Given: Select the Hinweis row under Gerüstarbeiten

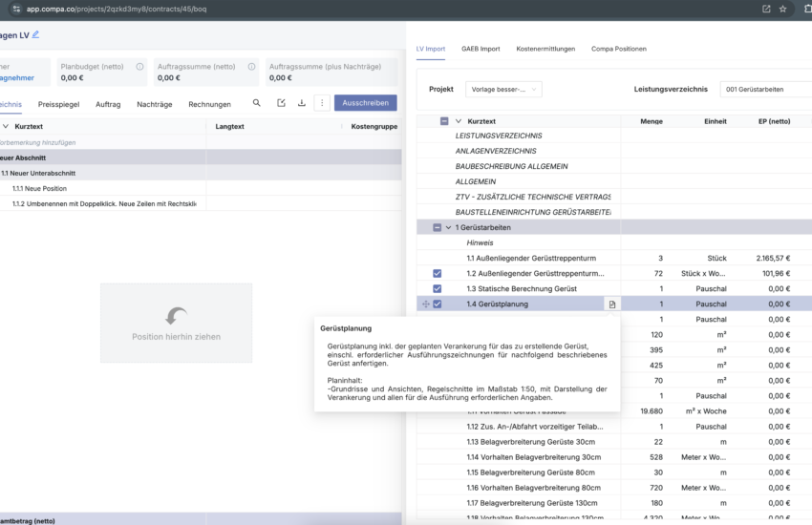Looking at the screenshot, I should (614, 242).
